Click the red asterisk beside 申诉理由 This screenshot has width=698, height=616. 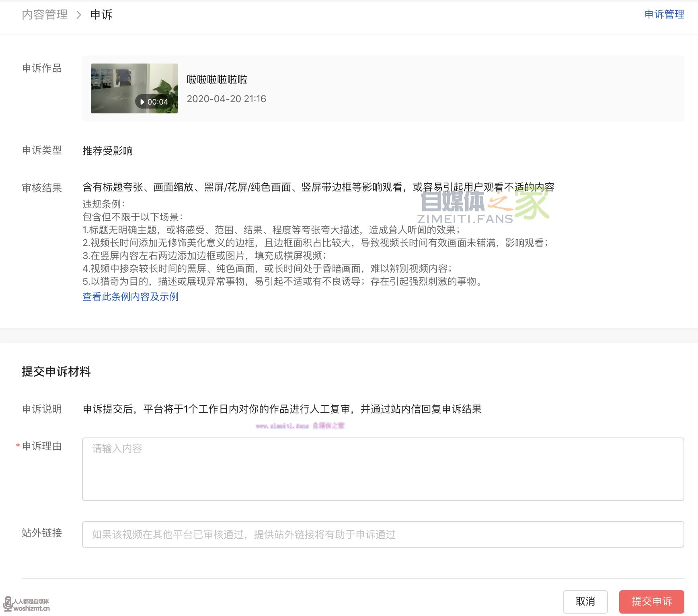click(17, 446)
